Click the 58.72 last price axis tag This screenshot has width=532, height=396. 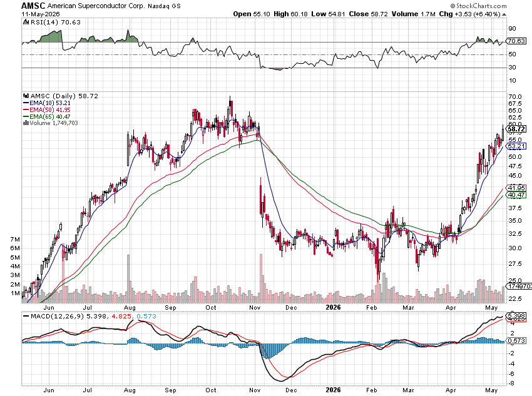tap(516, 129)
